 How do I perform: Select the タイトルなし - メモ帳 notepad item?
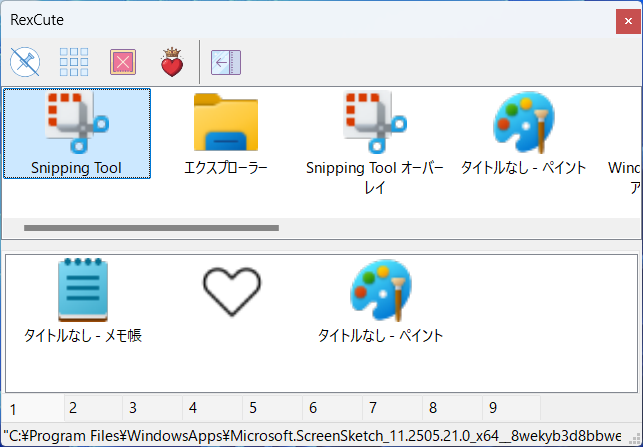click(x=83, y=301)
